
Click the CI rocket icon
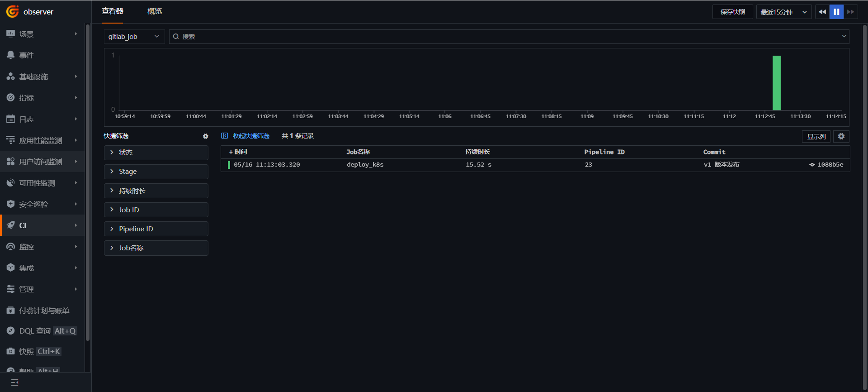tap(10, 225)
